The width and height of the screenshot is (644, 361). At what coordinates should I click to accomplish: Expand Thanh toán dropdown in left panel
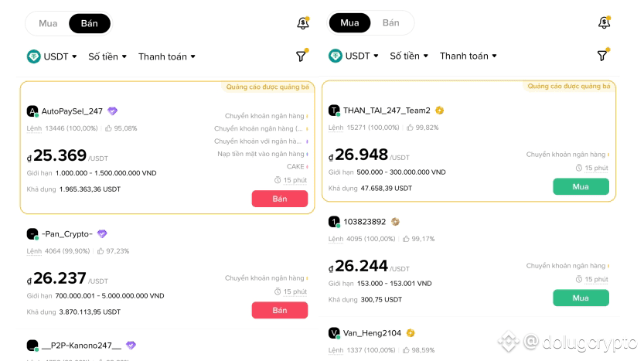[x=167, y=56]
